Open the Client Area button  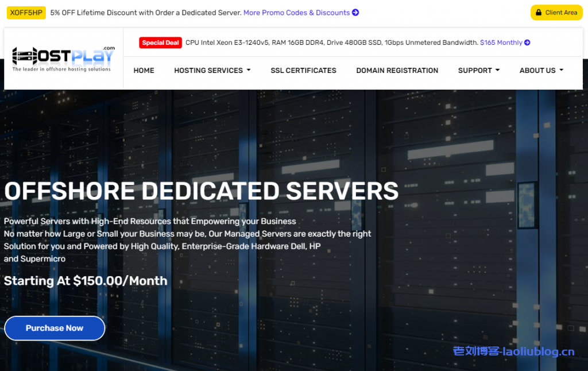click(556, 13)
